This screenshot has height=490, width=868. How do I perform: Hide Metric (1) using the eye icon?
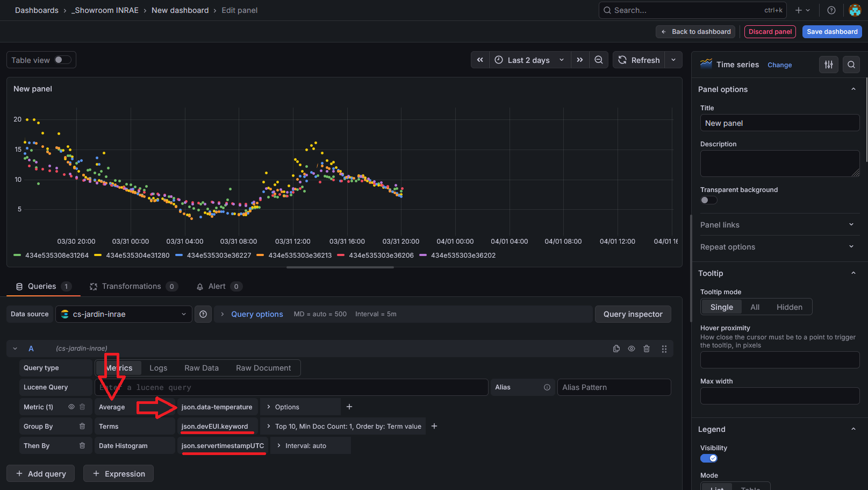click(x=71, y=407)
